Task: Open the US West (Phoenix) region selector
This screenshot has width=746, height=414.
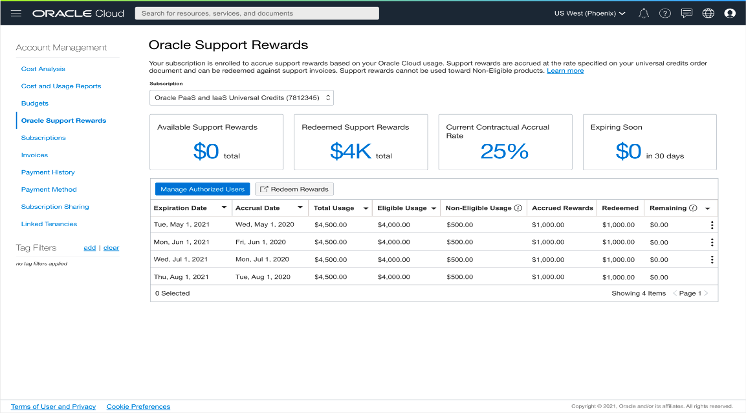Action: 589,13
